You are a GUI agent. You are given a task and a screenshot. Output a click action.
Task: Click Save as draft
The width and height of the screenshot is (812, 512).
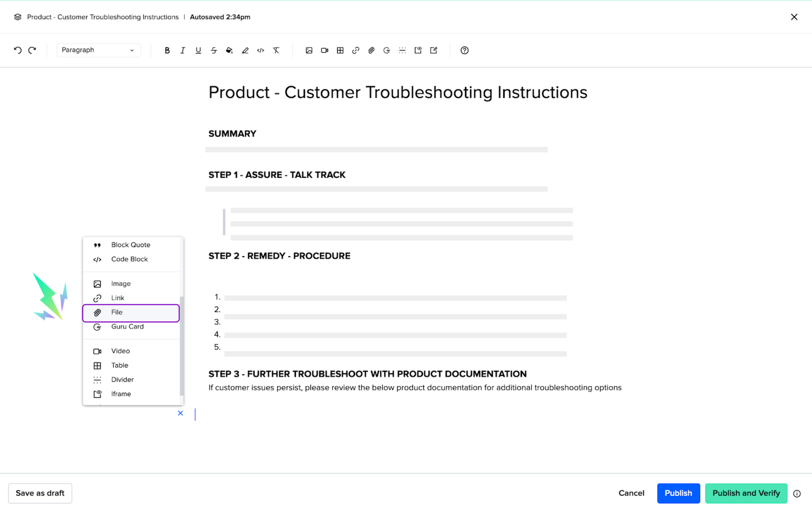[x=40, y=493]
